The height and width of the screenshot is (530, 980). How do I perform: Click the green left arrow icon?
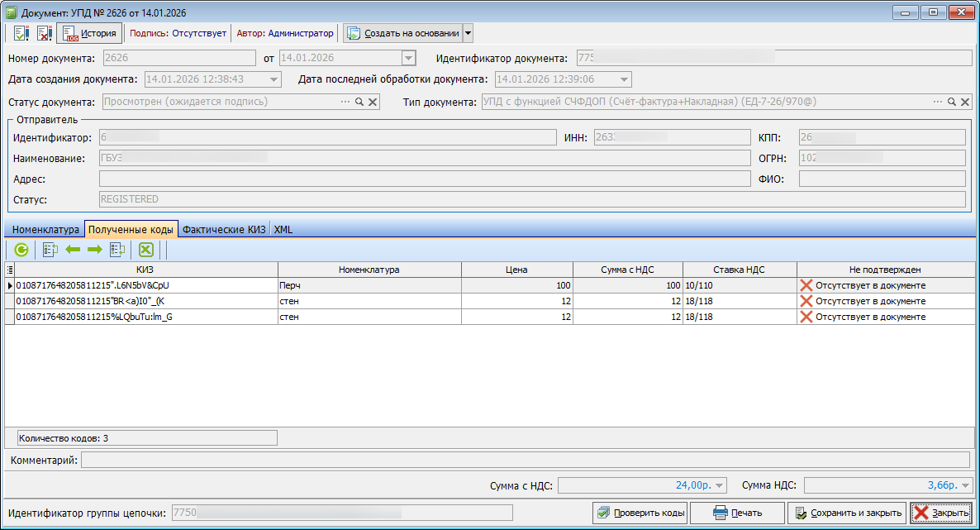pos(73,250)
